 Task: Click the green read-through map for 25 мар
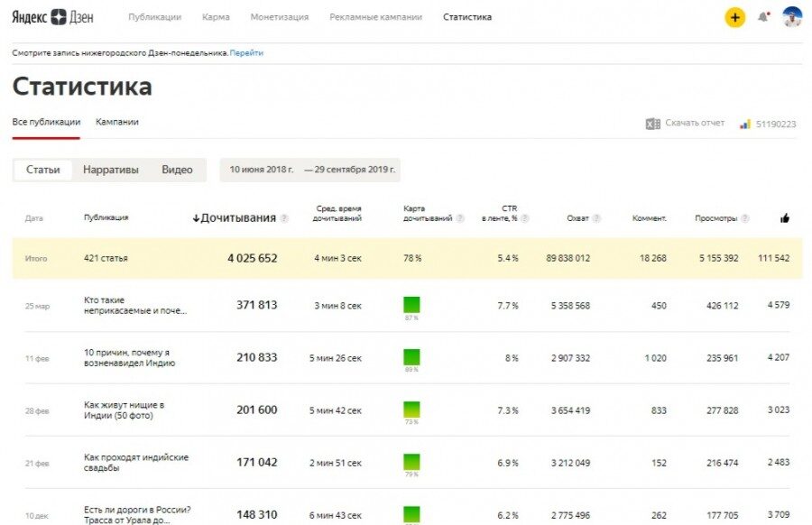[x=411, y=305]
